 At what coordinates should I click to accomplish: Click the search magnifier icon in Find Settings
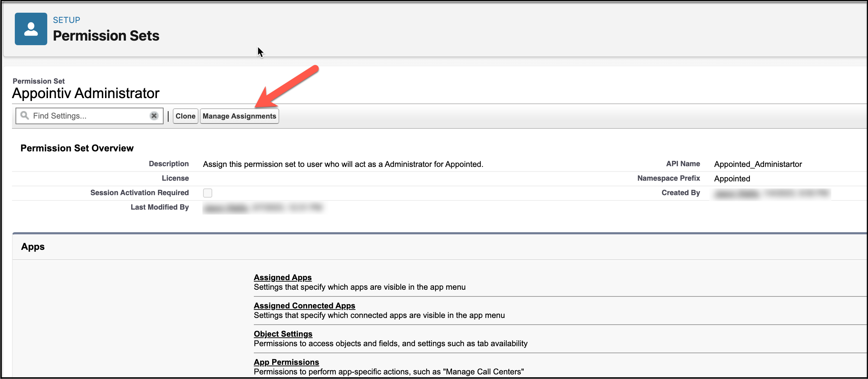click(24, 115)
